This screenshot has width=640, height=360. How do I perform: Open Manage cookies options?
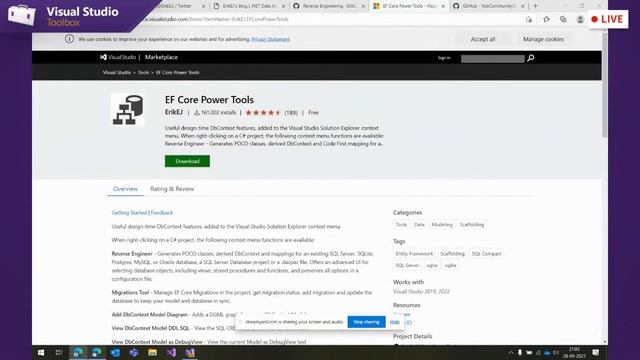(543, 39)
